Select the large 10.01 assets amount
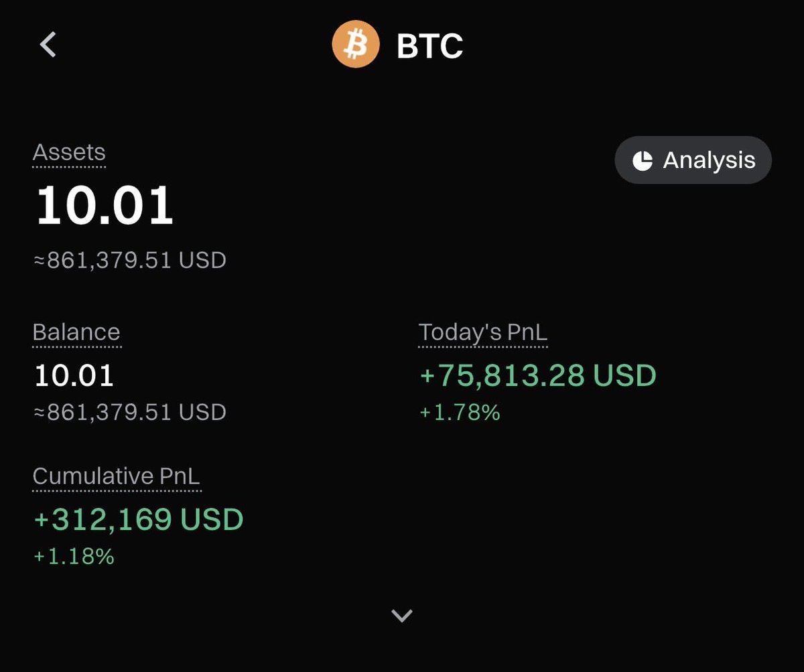 (x=105, y=204)
